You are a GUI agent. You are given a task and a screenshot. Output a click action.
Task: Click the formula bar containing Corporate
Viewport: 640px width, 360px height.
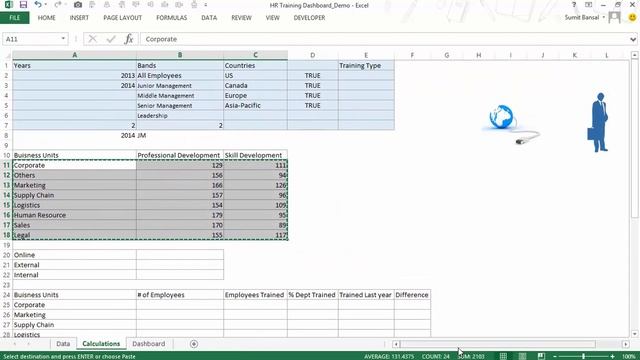[384, 39]
